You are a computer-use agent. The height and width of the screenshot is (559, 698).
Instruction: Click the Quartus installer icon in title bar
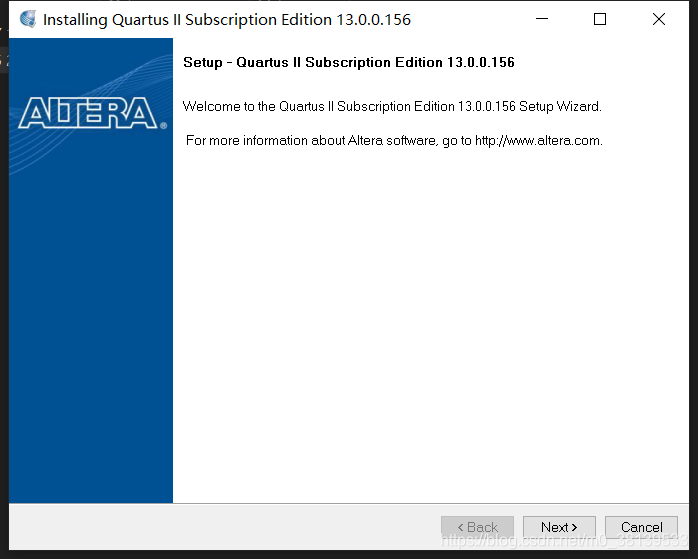point(28,19)
